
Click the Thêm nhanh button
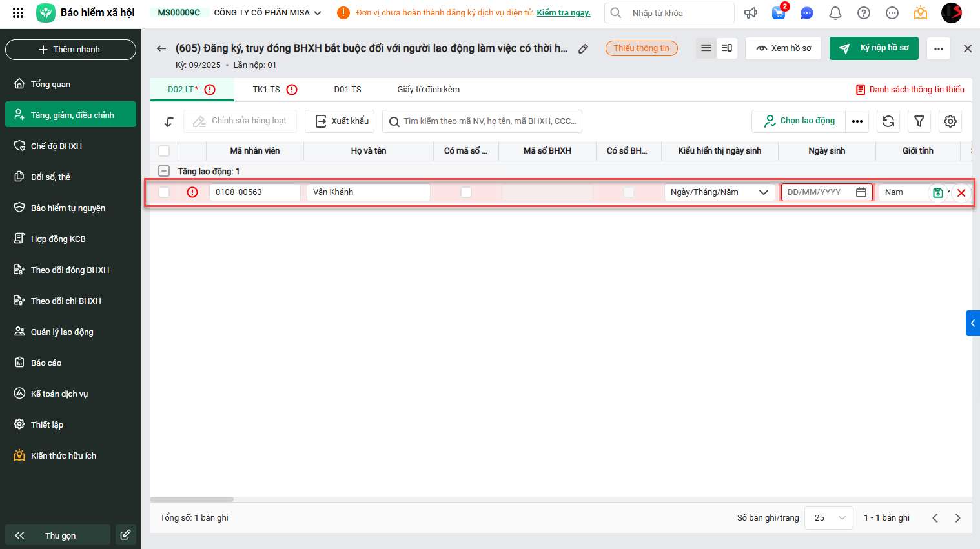[70, 50]
